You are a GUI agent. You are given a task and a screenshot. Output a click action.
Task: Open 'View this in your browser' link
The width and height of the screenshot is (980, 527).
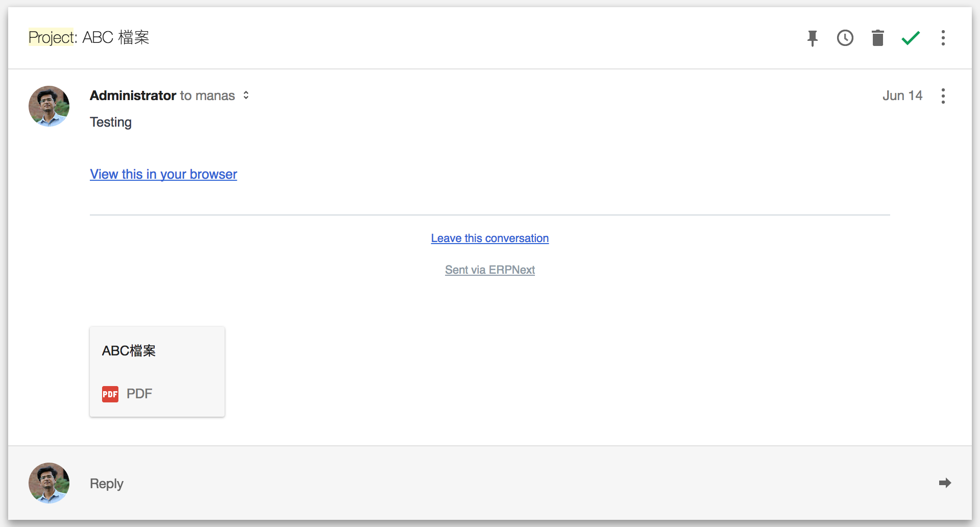point(163,174)
